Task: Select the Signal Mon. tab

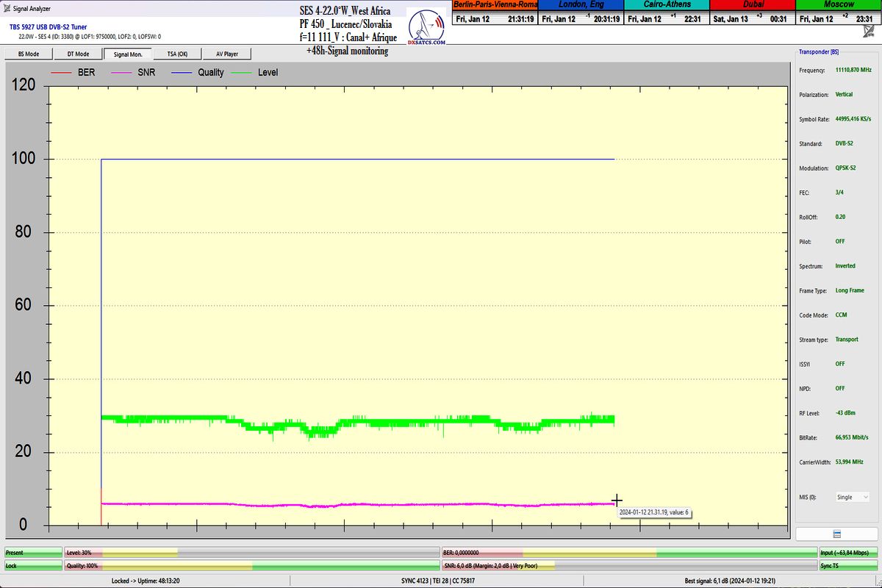Action: coord(128,54)
